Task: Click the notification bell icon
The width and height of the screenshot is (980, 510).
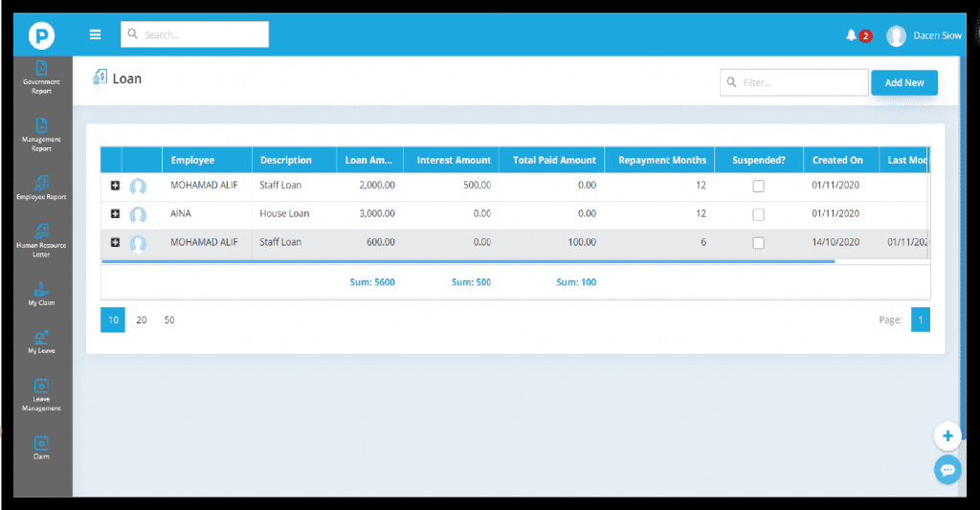Action: tap(851, 35)
